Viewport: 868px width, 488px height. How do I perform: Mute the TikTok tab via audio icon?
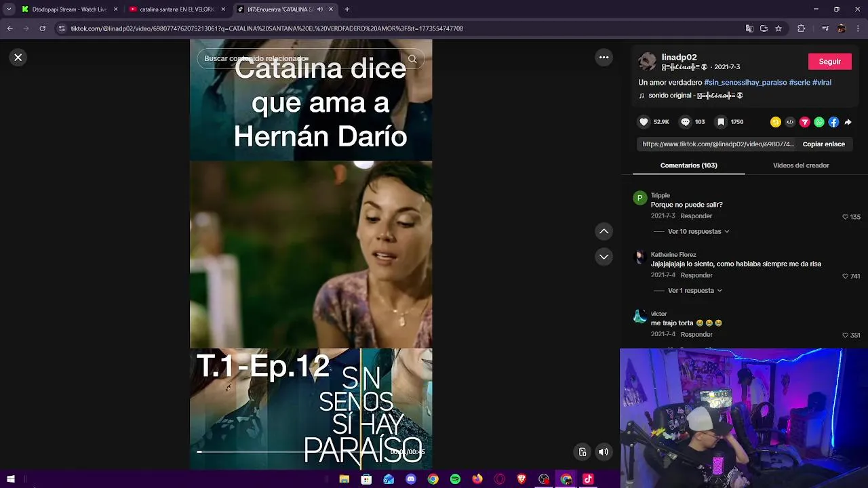click(320, 9)
